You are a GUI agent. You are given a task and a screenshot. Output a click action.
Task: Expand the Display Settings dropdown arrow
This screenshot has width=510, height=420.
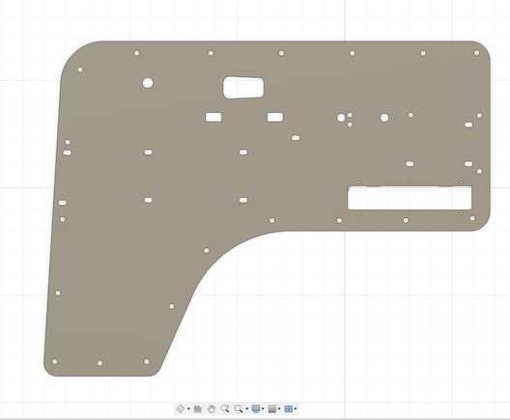[263, 409]
